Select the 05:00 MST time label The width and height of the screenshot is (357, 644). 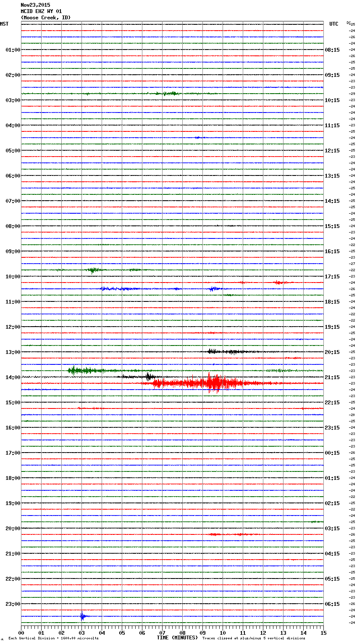coord(13,151)
